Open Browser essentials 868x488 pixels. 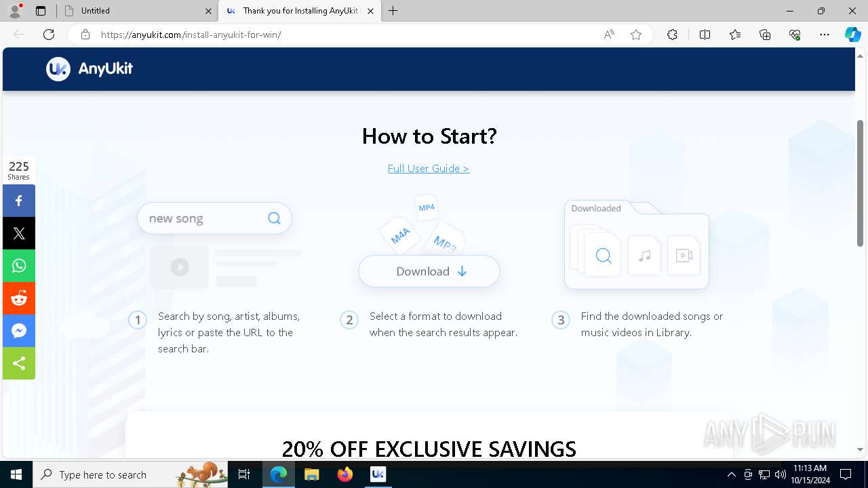(795, 35)
